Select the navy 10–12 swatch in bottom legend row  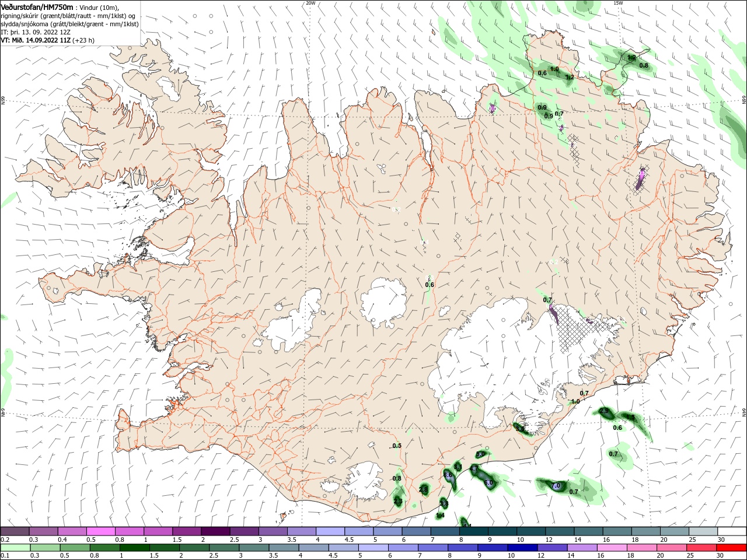coord(522,548)
